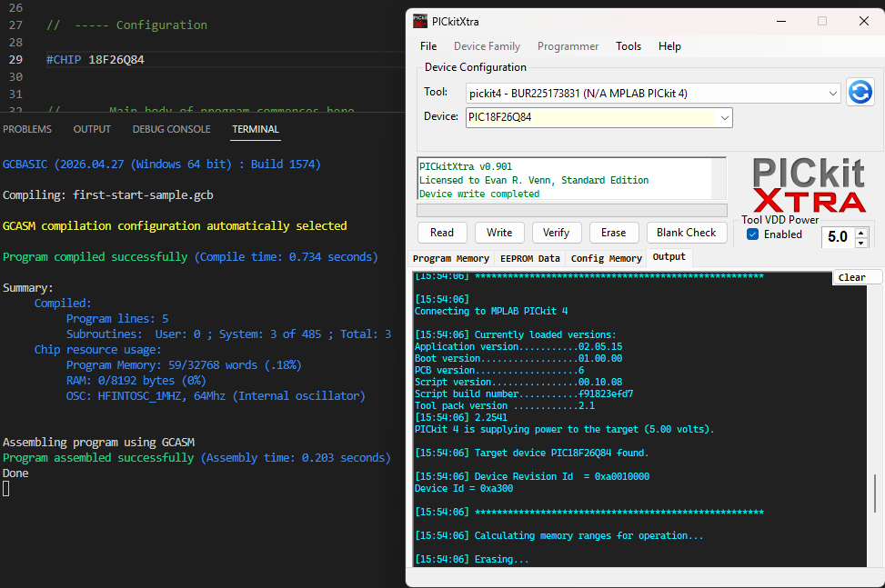Click the PICkit Xtra logo image
885x588 pixels.
click(x=809, y=185)
